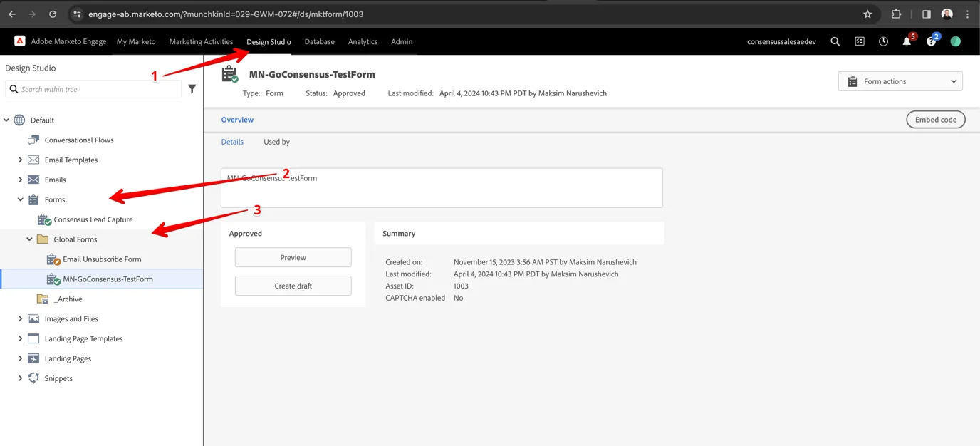Click the form description text box
This screenshot has width=980, height=446.
point(442,188)
